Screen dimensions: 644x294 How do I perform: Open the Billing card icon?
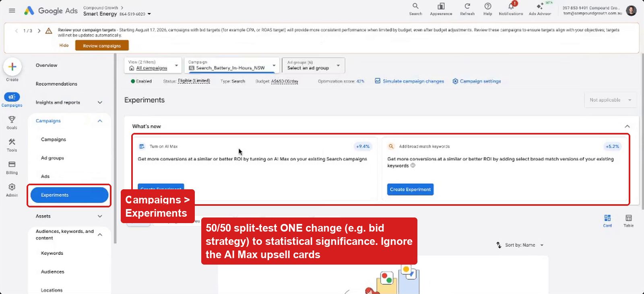tap(12, 164)
